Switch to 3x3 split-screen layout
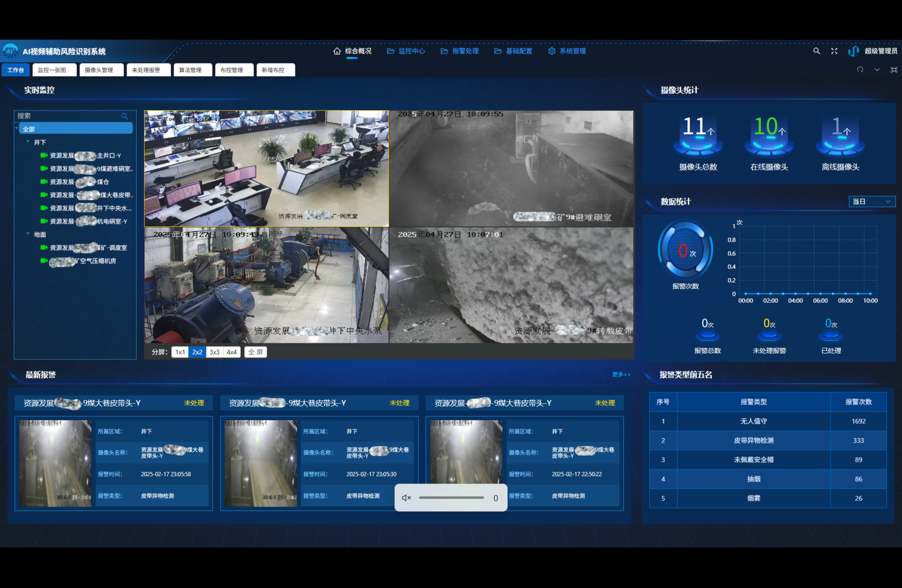 click(x=214, y=352)
